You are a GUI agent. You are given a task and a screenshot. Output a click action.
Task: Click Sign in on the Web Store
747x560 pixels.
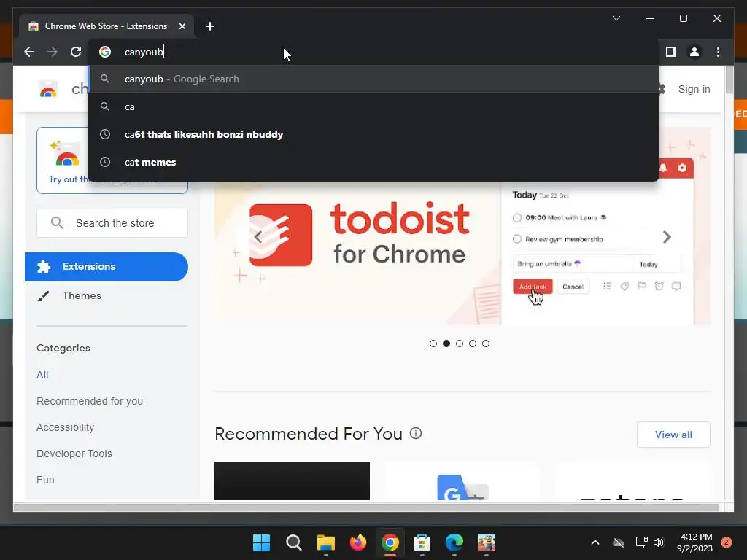(x=694, y=89)
